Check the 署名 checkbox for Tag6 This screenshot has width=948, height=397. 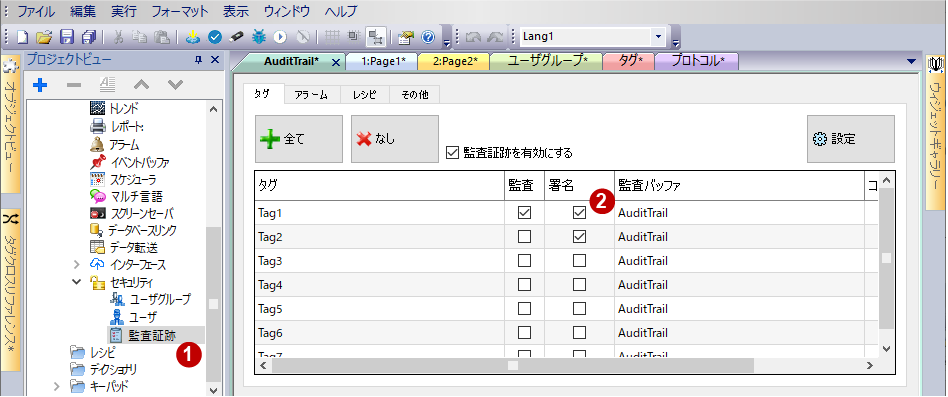579,332
